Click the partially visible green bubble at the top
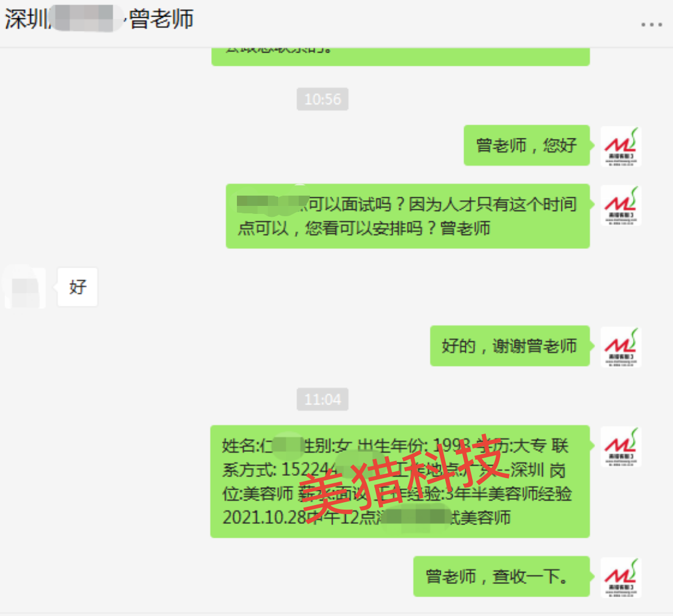Screen dimensions: 673x616 pyautogui.click(x=401, y=56)
